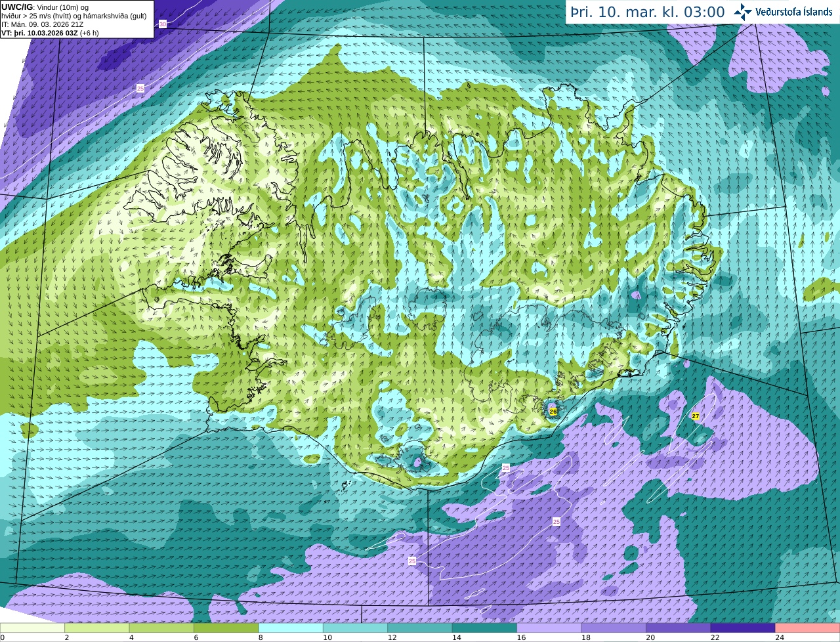Screen dimensions: 840x642
Task: Click the legend value 10
Action: pyautogui.click(x=327, y=637)
